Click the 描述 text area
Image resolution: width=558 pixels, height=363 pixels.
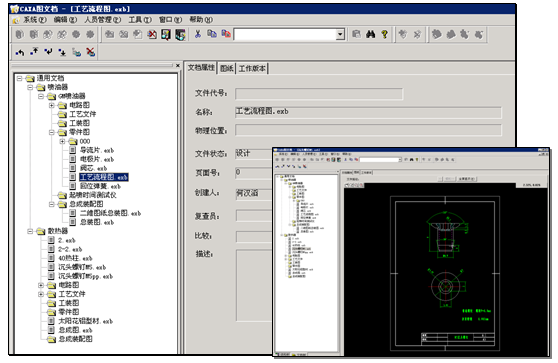(254, 286)
